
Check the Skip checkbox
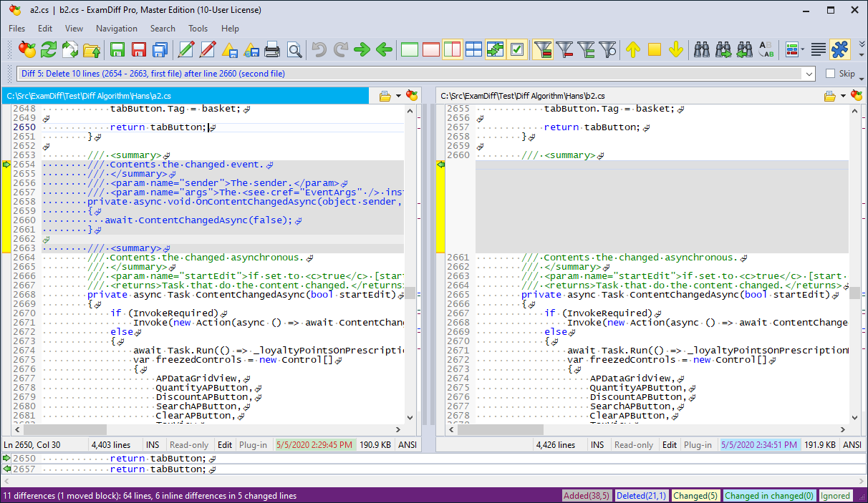tap(831, 74)
